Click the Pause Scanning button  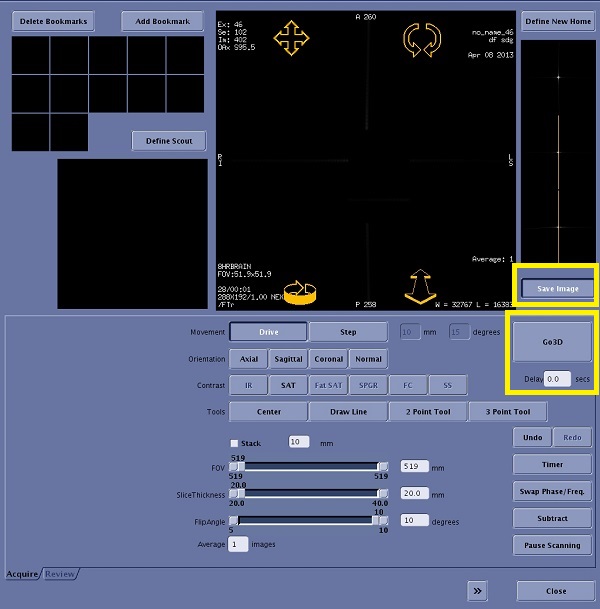pos(553,546)
